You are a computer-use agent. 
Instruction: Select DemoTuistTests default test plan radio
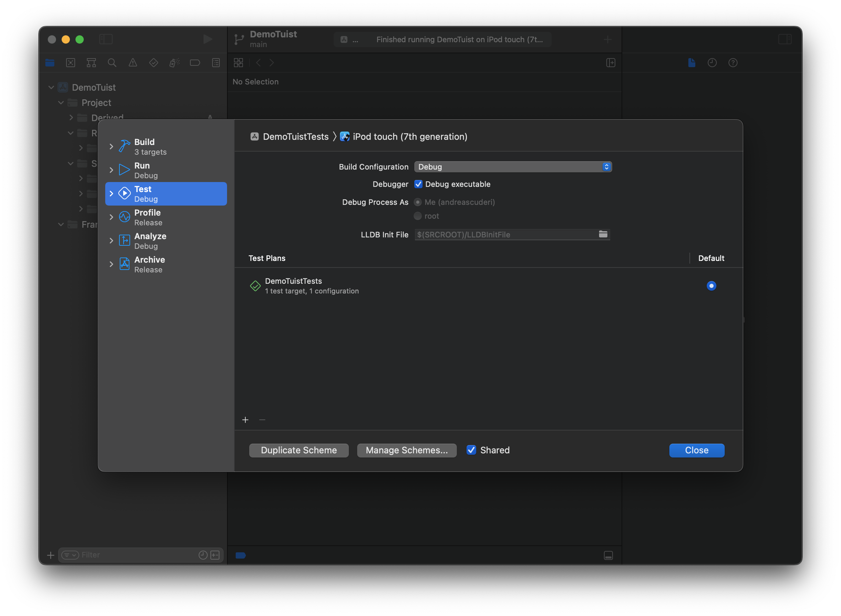(711, 286)
